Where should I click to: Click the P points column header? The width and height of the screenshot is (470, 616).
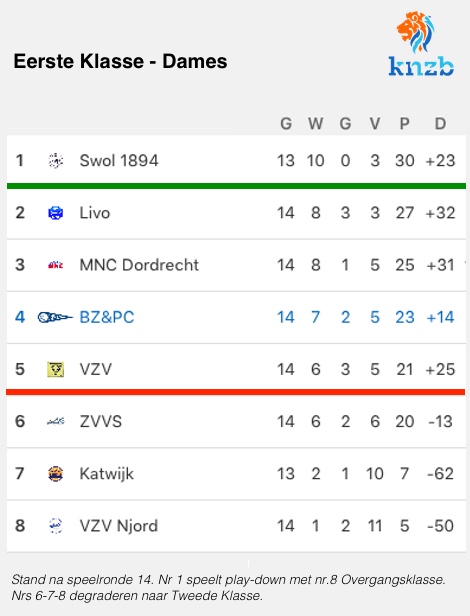[x=404, y=124]
